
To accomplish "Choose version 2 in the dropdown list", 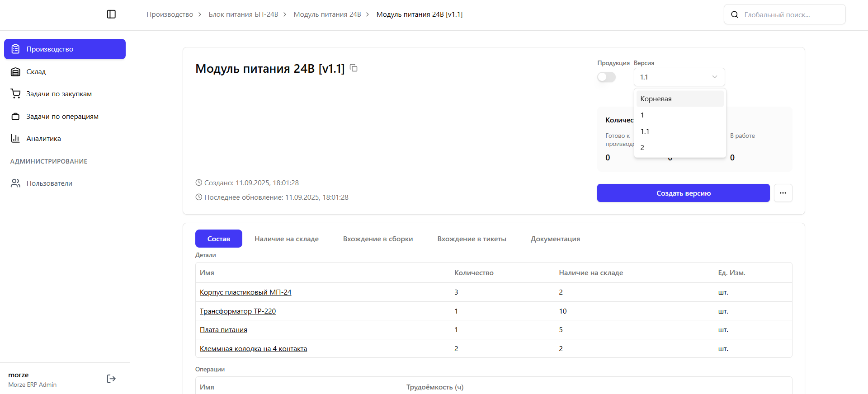I will tap(642, 148).
